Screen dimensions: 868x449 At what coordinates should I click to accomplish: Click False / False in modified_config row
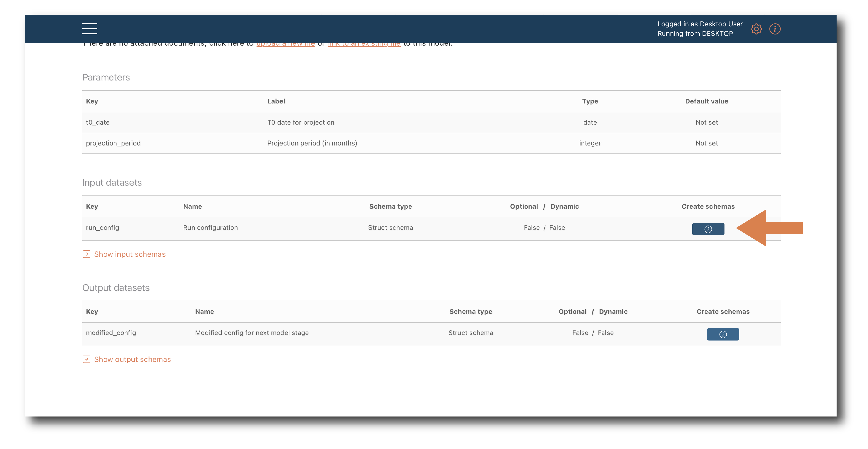point(593,333)
